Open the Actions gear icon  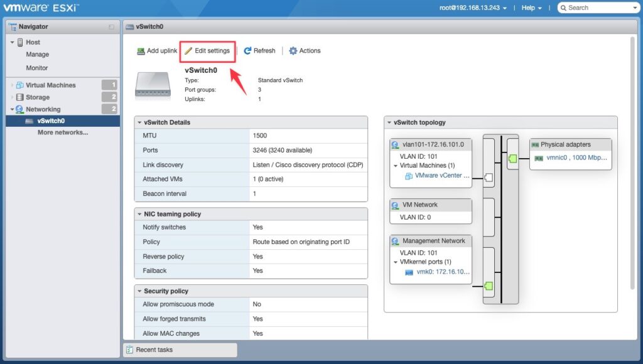pos(293,51)
